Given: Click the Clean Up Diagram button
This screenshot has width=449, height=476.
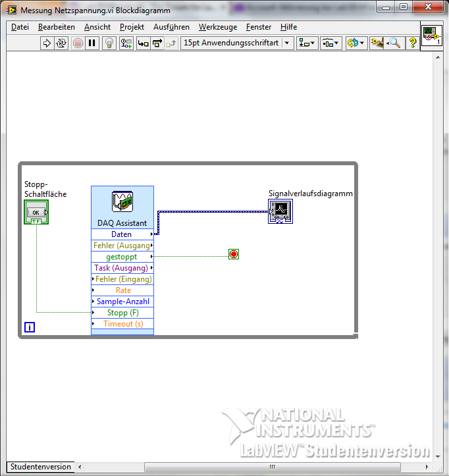Looking at the screenshot, I should tap(377, 43).
